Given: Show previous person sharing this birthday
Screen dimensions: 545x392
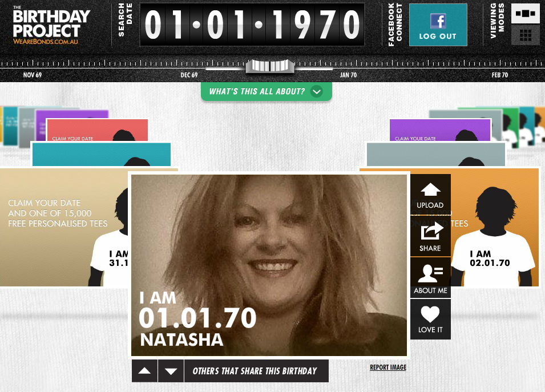Looking at the screenshot, I should (144, 371).
